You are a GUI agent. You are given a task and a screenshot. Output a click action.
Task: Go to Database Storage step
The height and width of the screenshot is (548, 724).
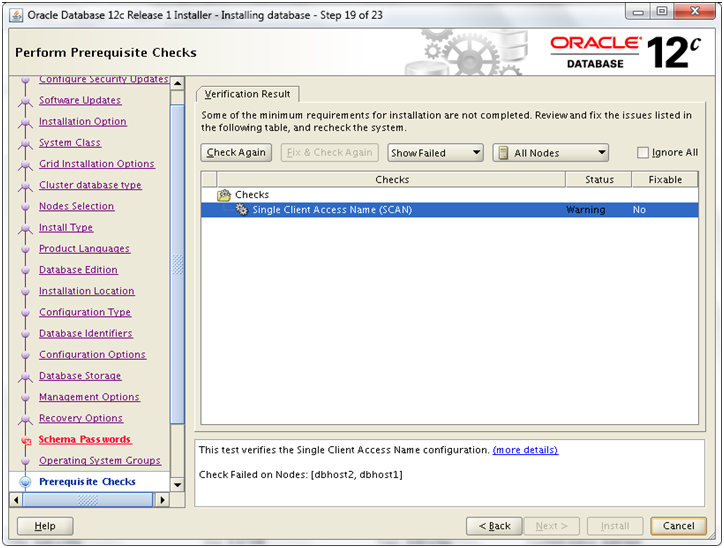pyautogui.click(x=80, y=376)
